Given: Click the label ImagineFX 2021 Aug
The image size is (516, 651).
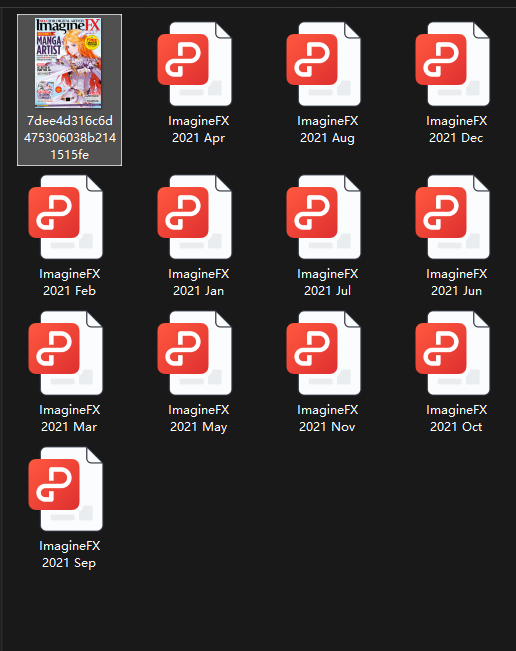Looking at the screenshot, I should coord(328,129).
